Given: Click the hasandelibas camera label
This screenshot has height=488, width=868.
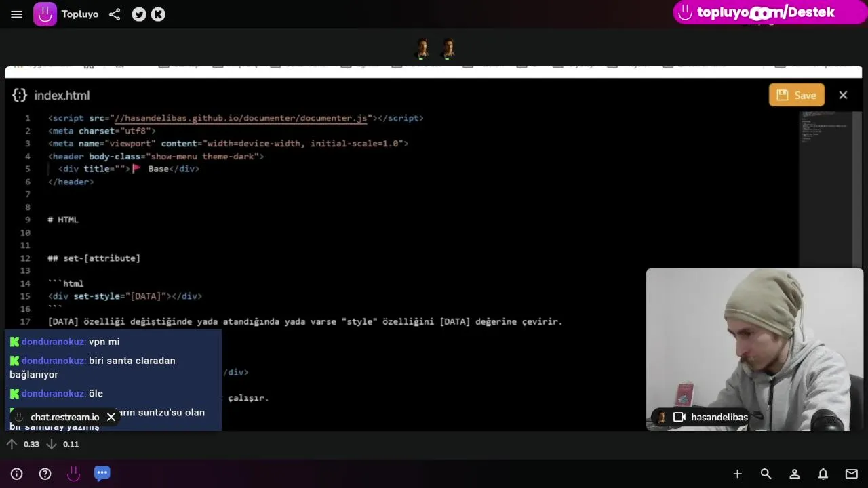Looking at the screenshot, I should pyautogui.click(x=719, y=417).
